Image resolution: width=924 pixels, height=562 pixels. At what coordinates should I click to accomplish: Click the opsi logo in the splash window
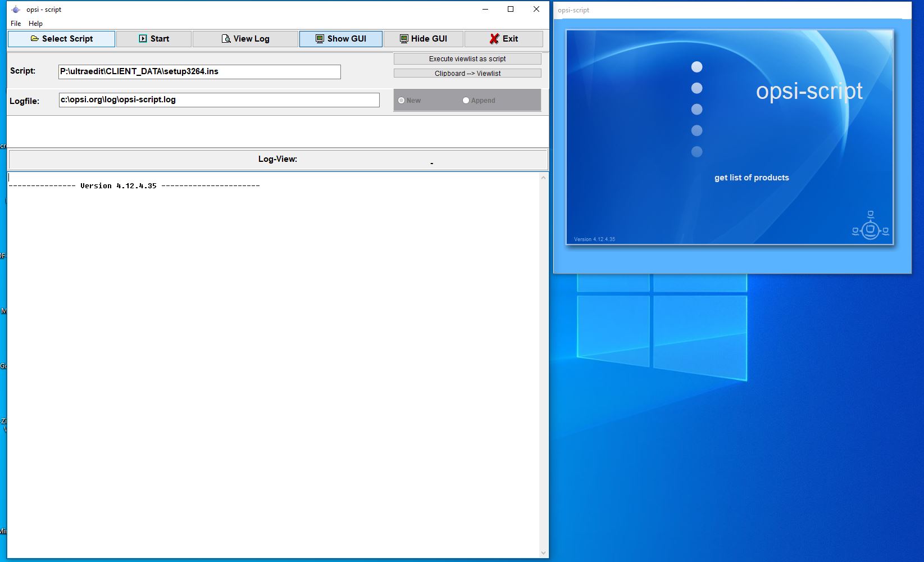tap(870, 225)
